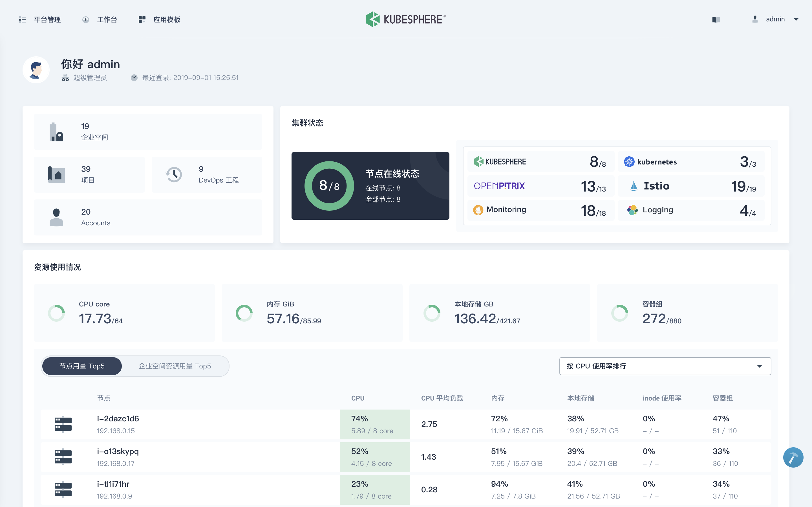This screenshot has width=812, height=507.
Task: Select 节点用量 Top5 tab
Action: point(82,366)
